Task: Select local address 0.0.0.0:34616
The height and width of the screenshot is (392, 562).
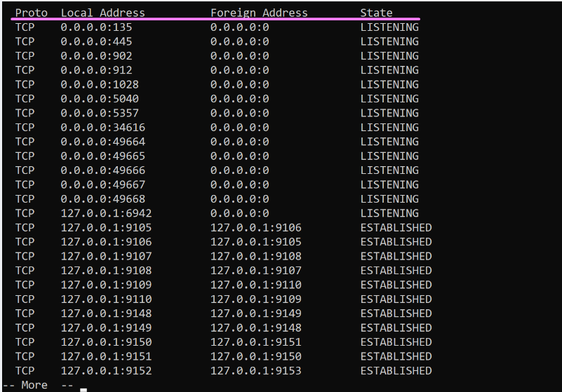Action: (x=103, y=128)
